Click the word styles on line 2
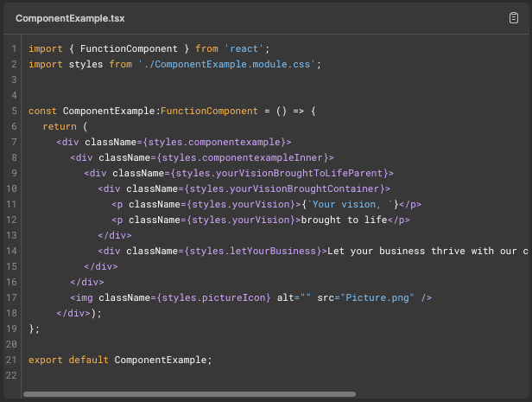 pyautogui.click(x=85, y=64)
